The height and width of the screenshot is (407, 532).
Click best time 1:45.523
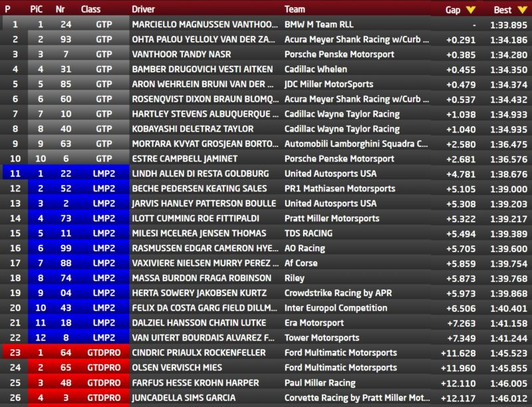tap(509, 353)
